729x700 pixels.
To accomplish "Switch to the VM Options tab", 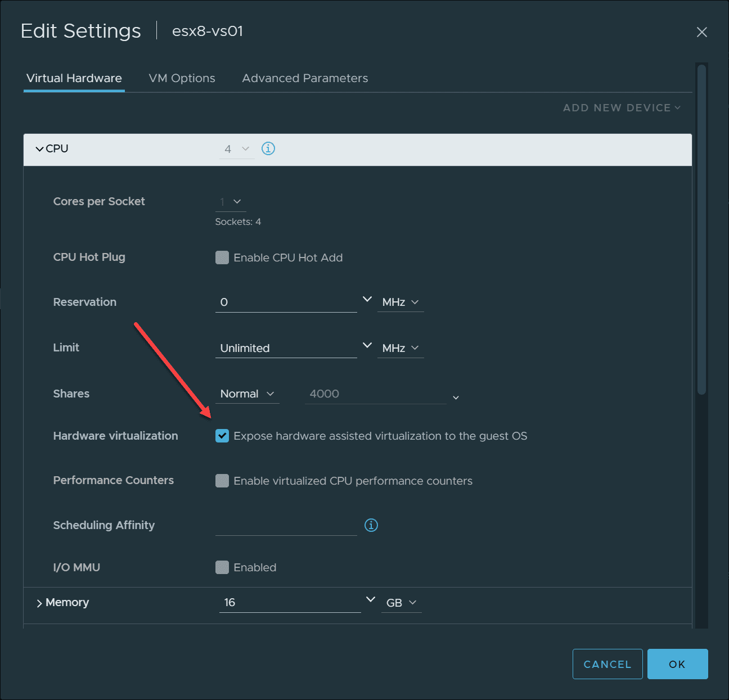I will click(x=182, y=78).
